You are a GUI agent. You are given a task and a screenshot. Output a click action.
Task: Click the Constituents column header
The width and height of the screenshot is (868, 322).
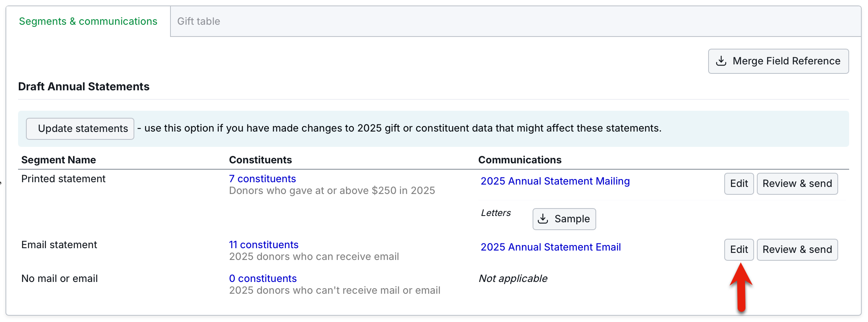(x=260, y=160)
